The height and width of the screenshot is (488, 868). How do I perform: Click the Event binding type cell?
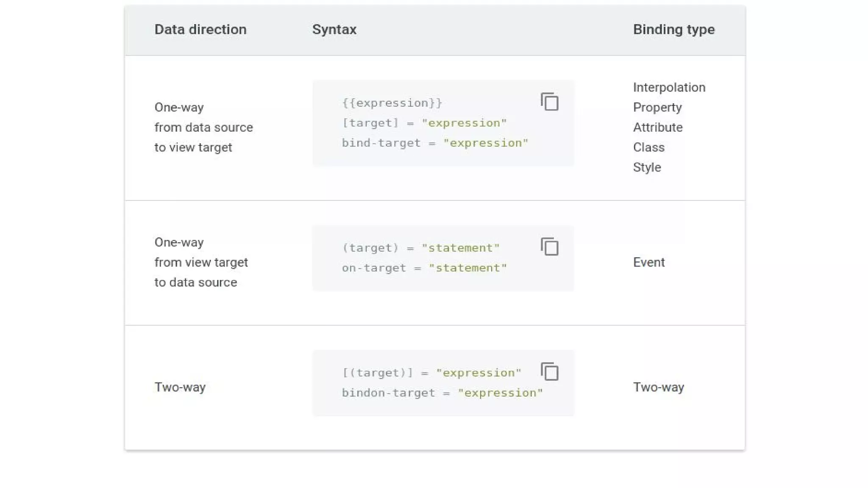[648, 262]
